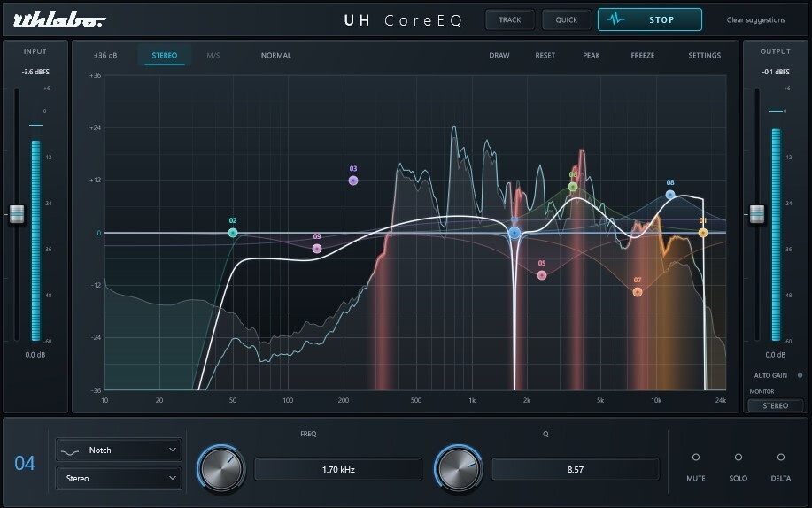The height and width of the screenshot is (508, 812).
Task: Click the 1.70 kHz frequency field
Action: [x=338, y=470]
